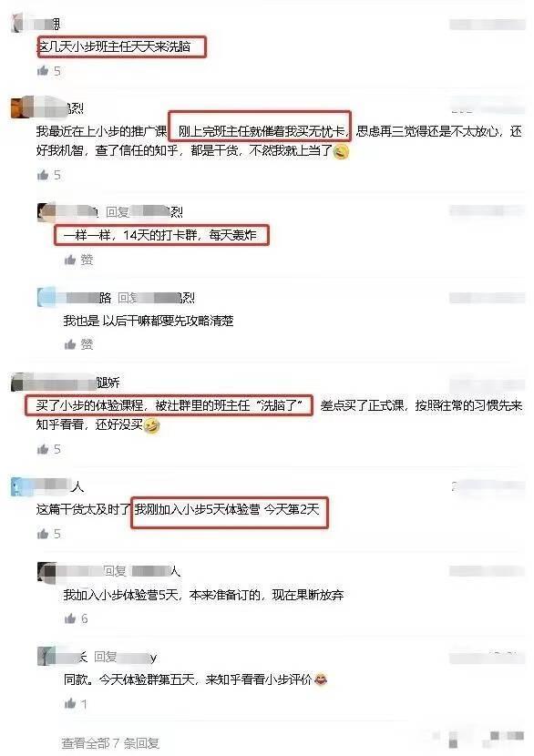Like the reply 今天体验群第五天

point(70,703)
